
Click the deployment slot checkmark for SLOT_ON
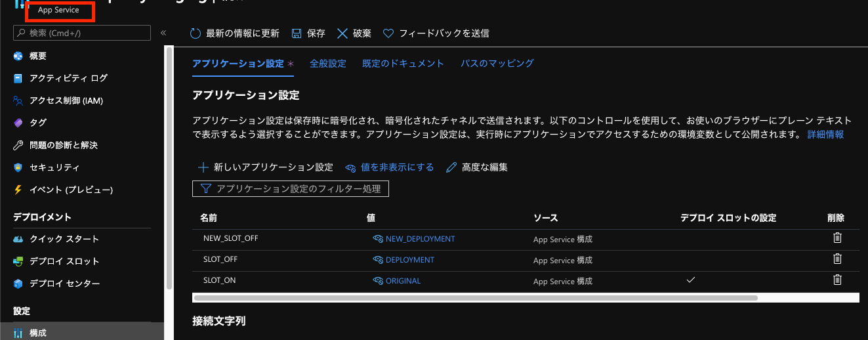click(x=690, y=280)
